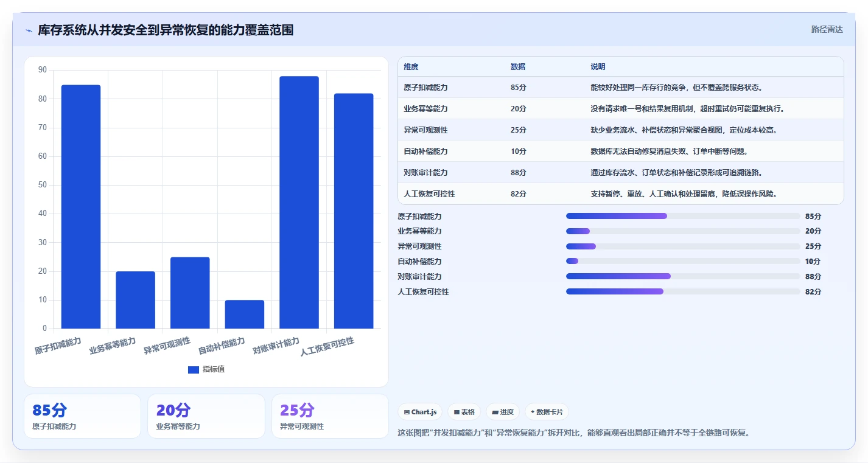Select the 对账审计能力 bar in chart
This screenshot has width=868, height=463.
click(x=299, y=203)
